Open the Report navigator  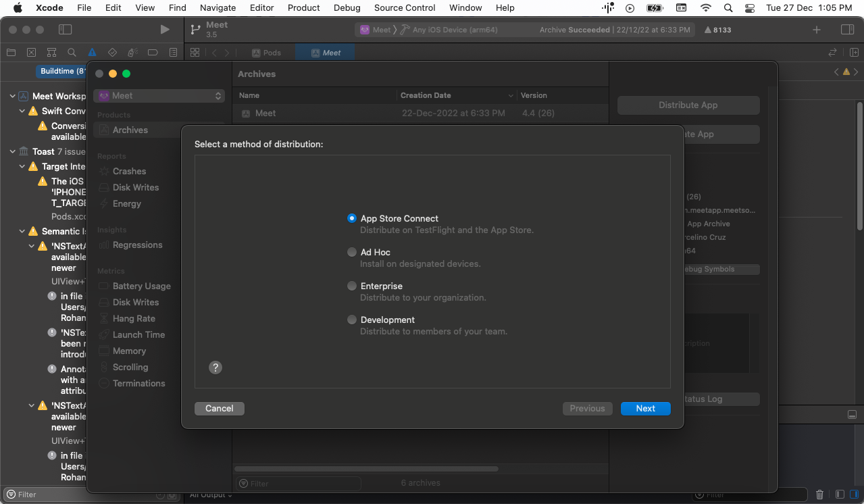(x=173, y=52)
